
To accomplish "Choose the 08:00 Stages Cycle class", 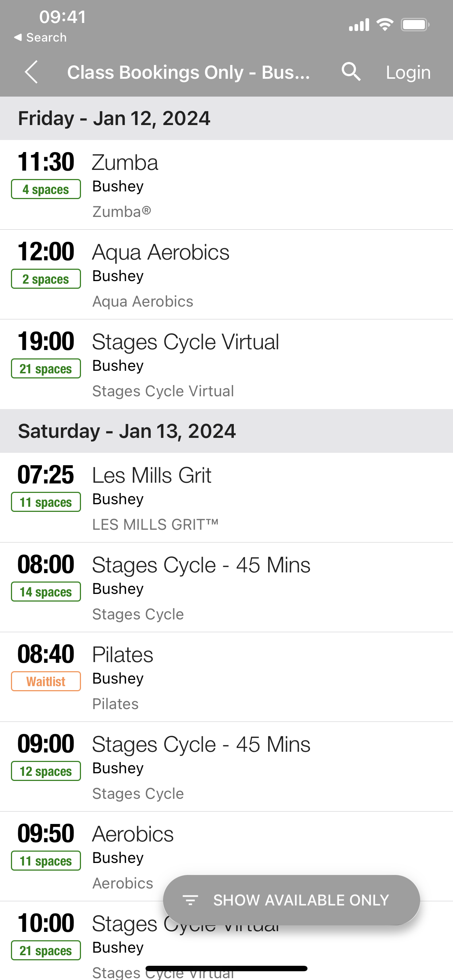I will point(226,587).
